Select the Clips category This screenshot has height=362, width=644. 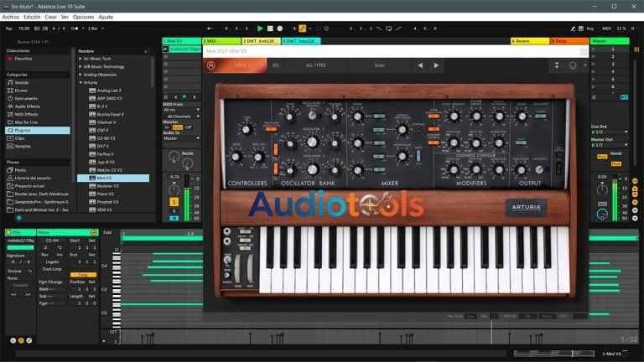point(17,138)
